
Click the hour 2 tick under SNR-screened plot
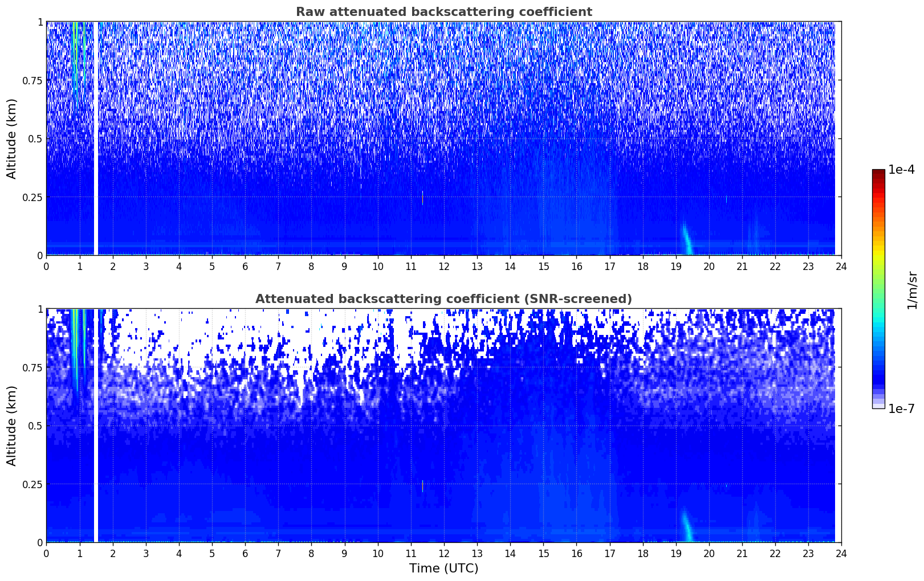coord(113,553)
